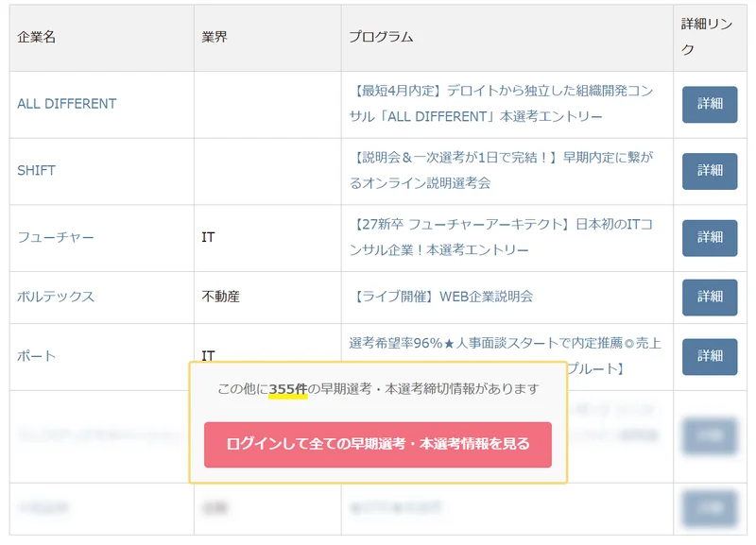Click 詳細 button in フューチャー row
Viewport: 756px width, 545px height.
710,238
